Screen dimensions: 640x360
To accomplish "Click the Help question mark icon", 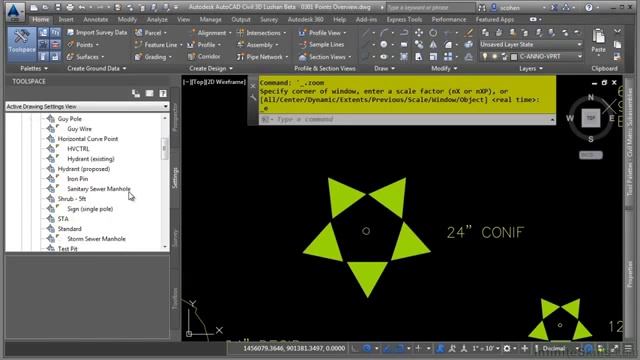I will tap(589, 7).
